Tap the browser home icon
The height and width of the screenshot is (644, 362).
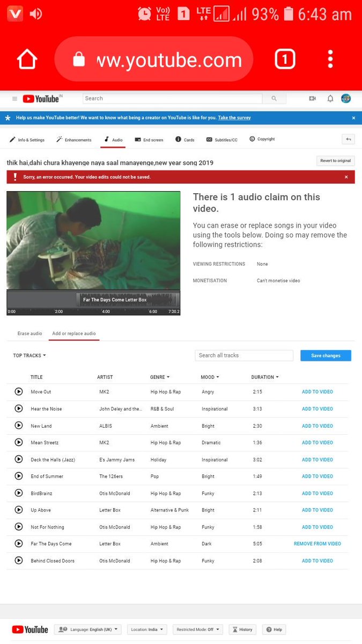point(27,59)
